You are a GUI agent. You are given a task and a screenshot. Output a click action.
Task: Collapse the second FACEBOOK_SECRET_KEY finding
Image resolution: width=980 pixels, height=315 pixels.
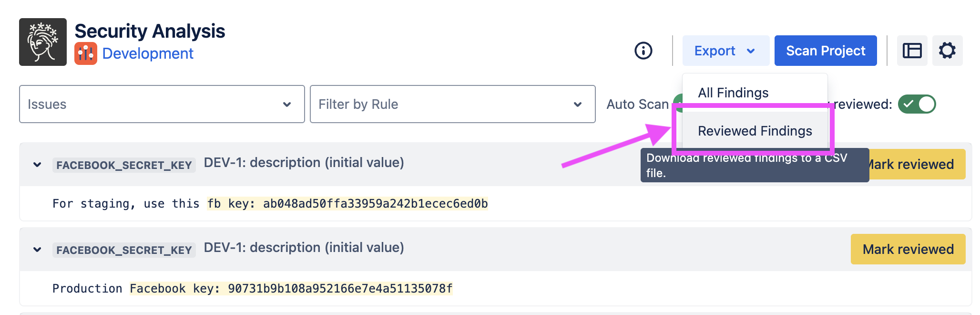click(37, 250)
